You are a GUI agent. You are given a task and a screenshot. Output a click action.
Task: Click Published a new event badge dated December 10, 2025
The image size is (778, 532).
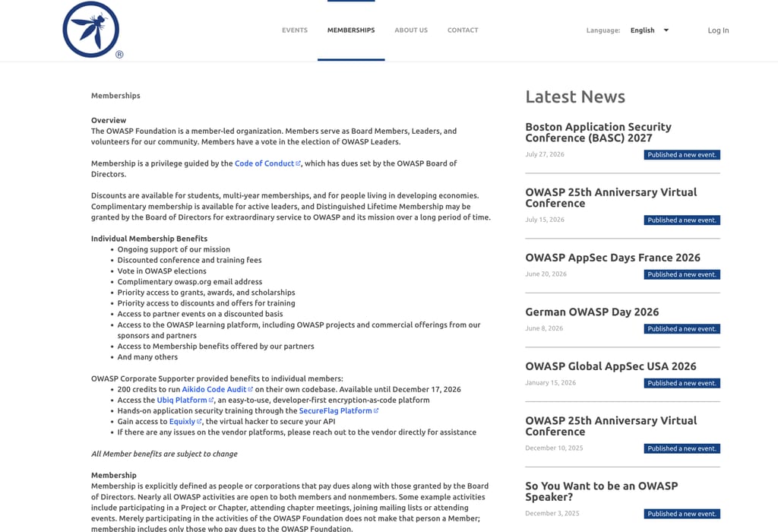(682, 448)
